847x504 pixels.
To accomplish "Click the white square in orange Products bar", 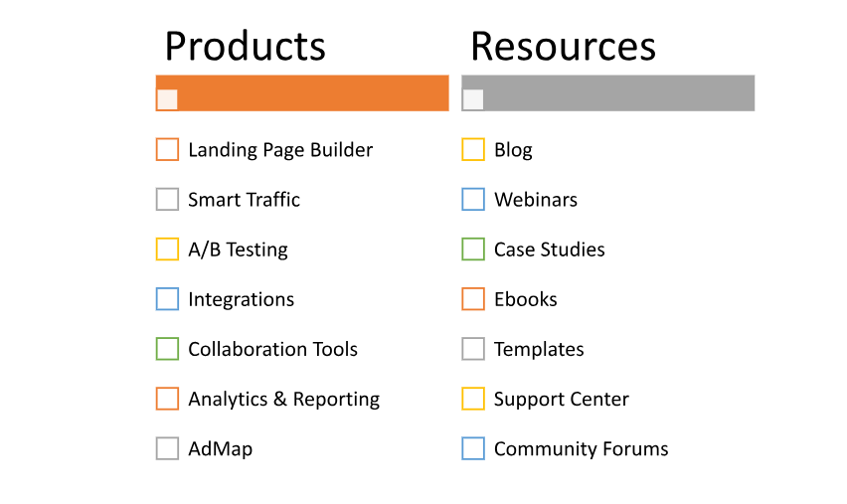I will click(167, 99).
